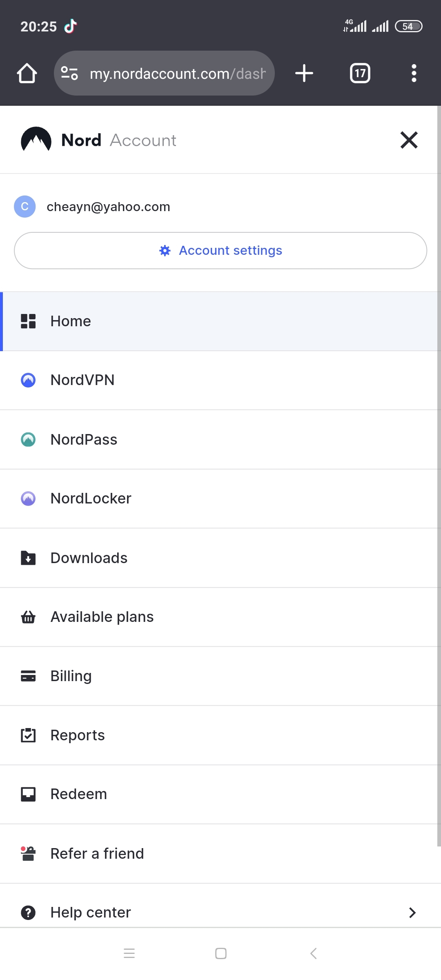Tap the URL address bar
Image resolution: width=441 pixels, height=980 pixels.
click(164, 73)
